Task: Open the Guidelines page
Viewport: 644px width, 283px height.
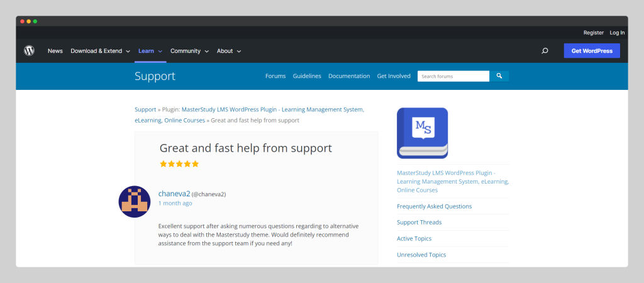Action: coord(307,76)
